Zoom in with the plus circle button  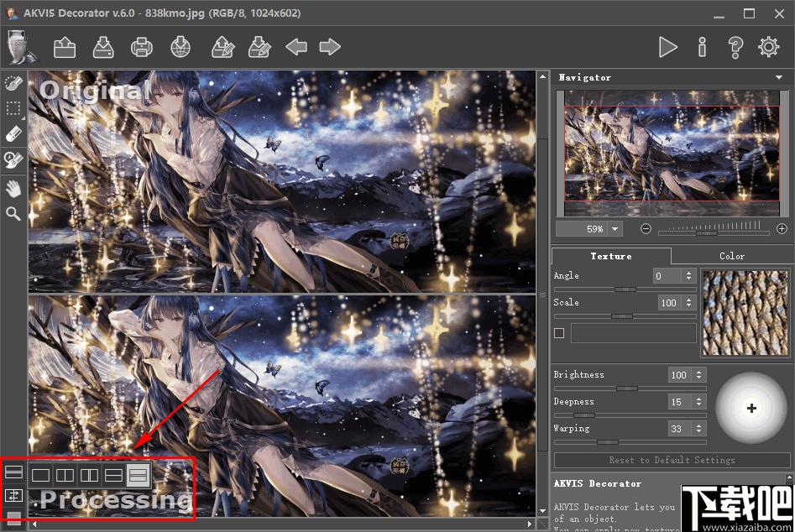[782, 229]
